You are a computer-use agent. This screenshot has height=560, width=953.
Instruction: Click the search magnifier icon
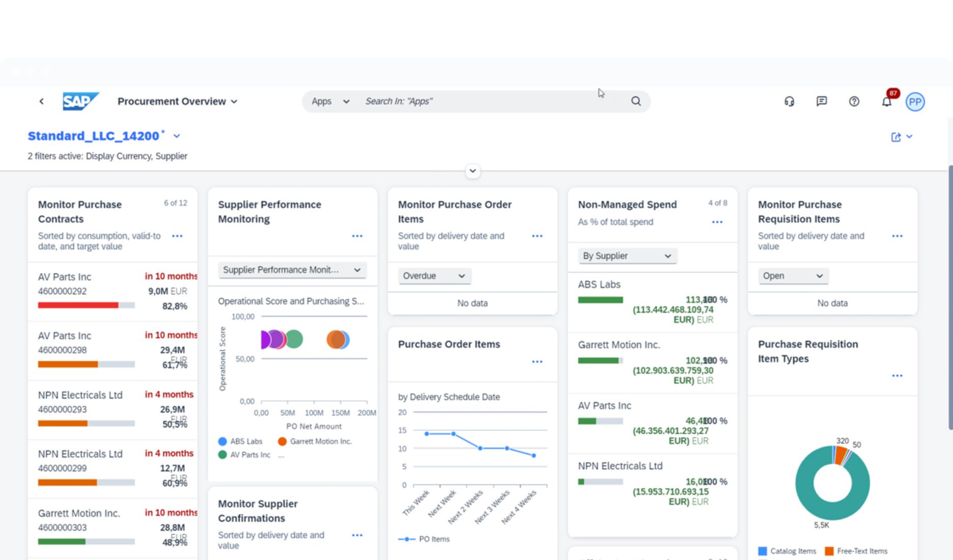(x=635, y=101)
